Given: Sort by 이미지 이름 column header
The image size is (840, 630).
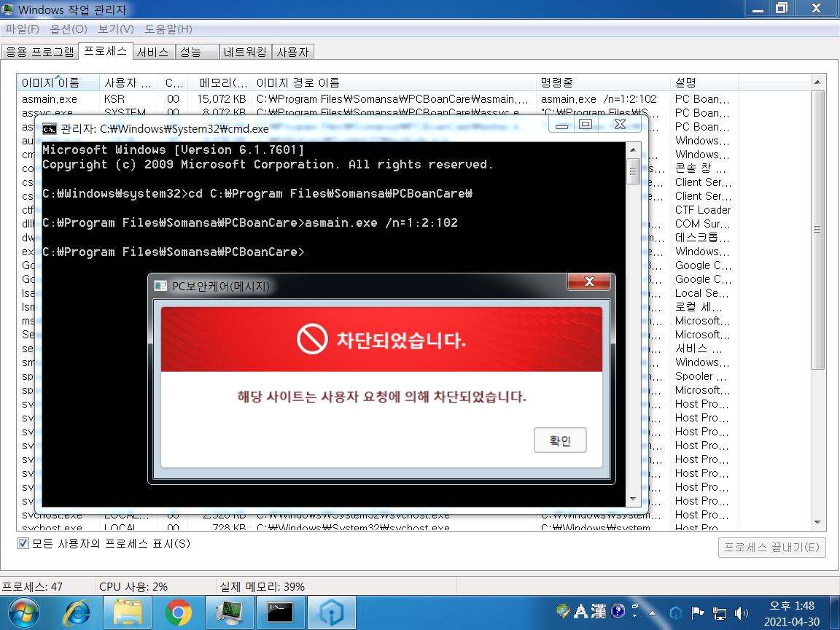Looking at the screenshot, I should (58, 82).
